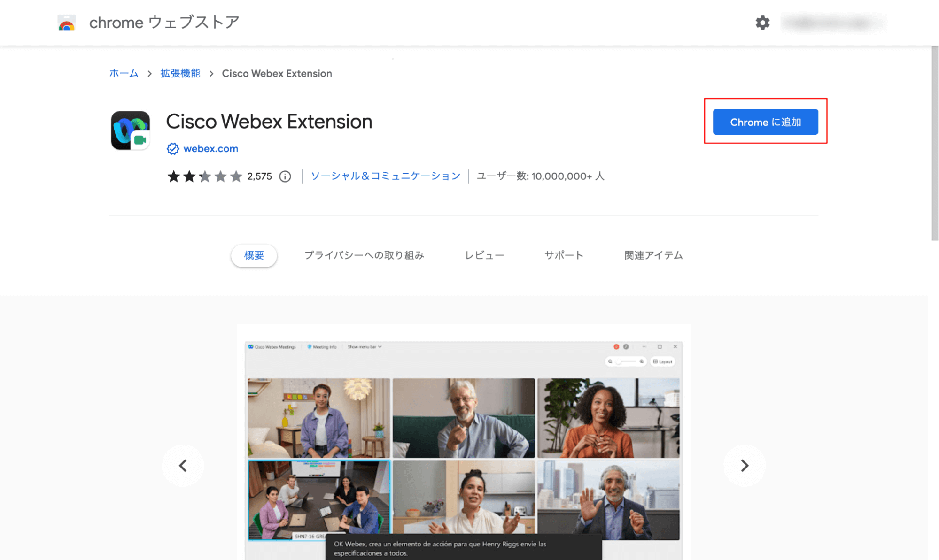
Task: Open ソーシャル＆コミュニケーション category link
Action: (x=386, y=176)
